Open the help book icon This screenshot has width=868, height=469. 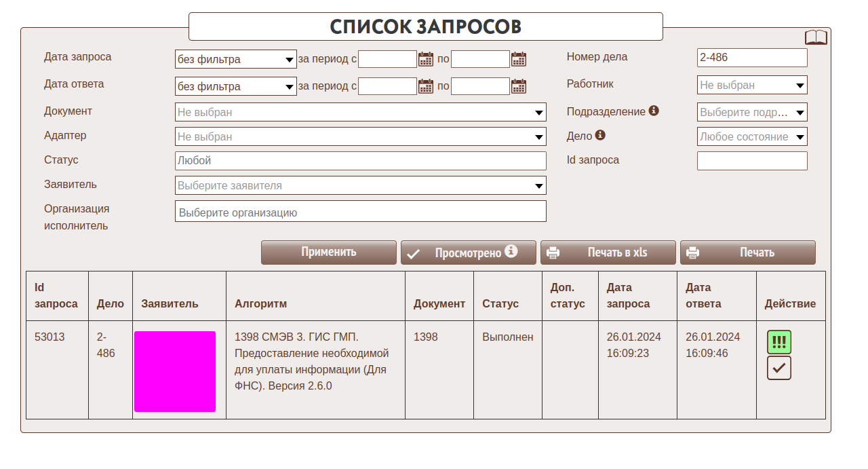tap(816, 37)
